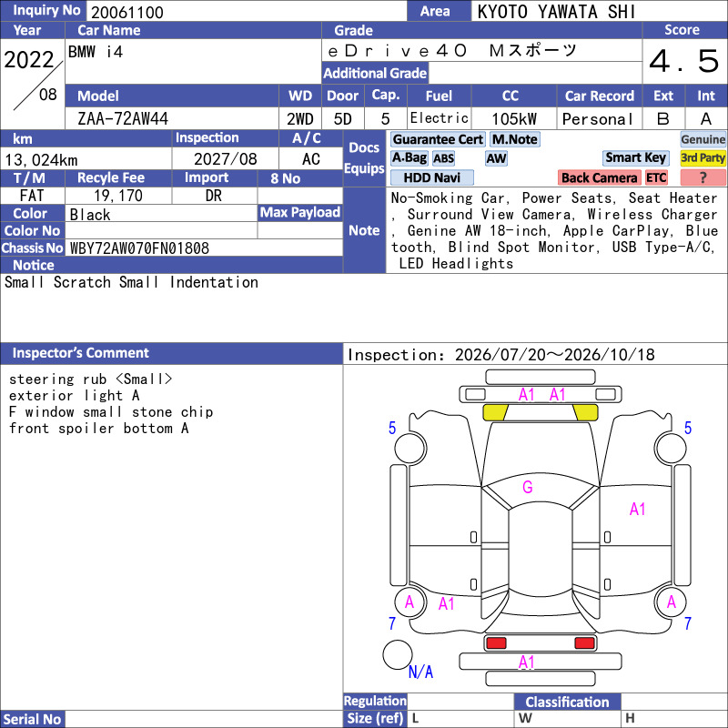Select chassis number WBY72AW070FN01808
728x728 pixels.
point(140,248)
